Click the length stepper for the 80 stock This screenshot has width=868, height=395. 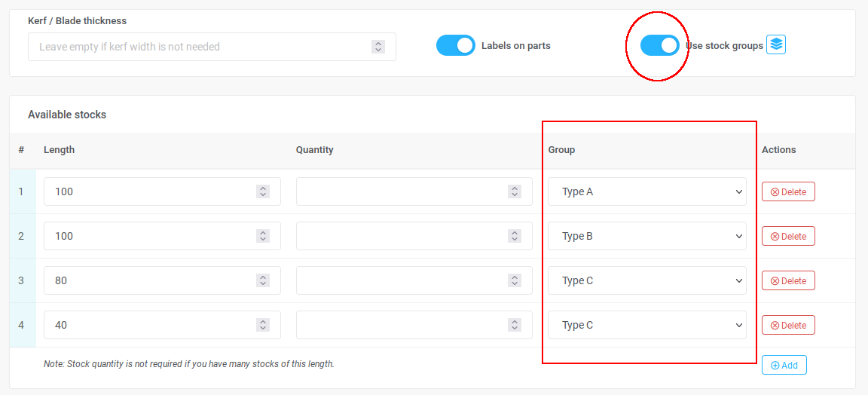[263, 280]
